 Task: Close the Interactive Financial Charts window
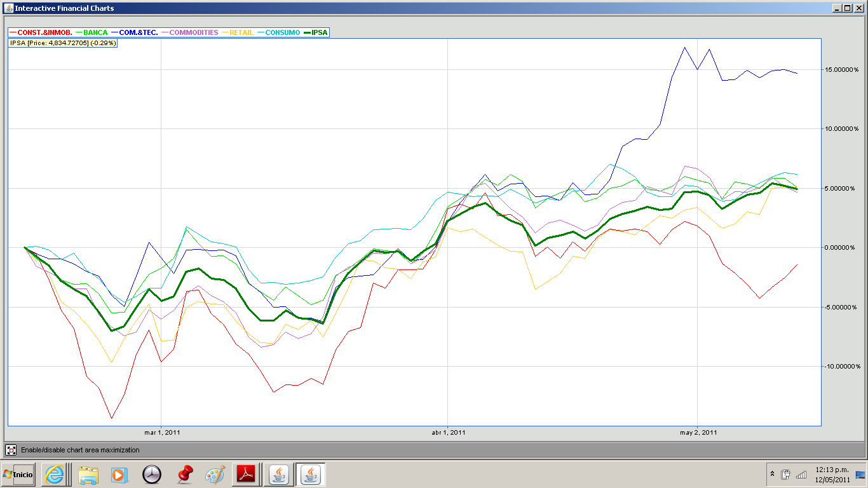point(858,8)
